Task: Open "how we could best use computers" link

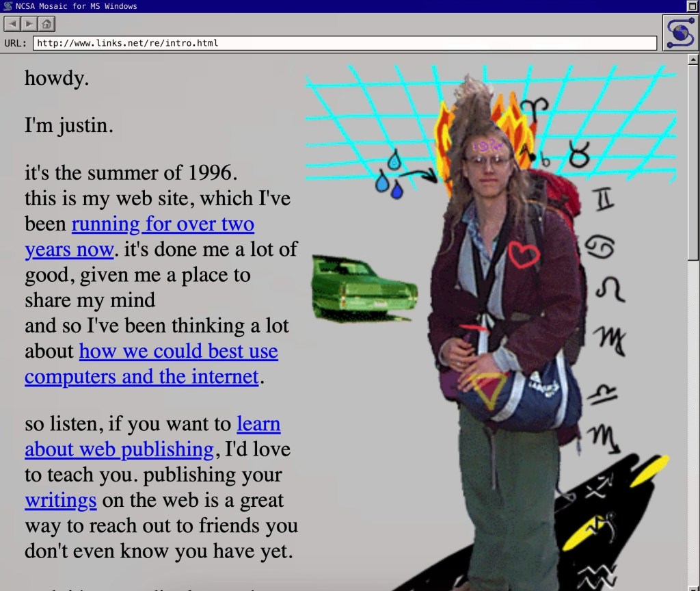Action: 178,352
